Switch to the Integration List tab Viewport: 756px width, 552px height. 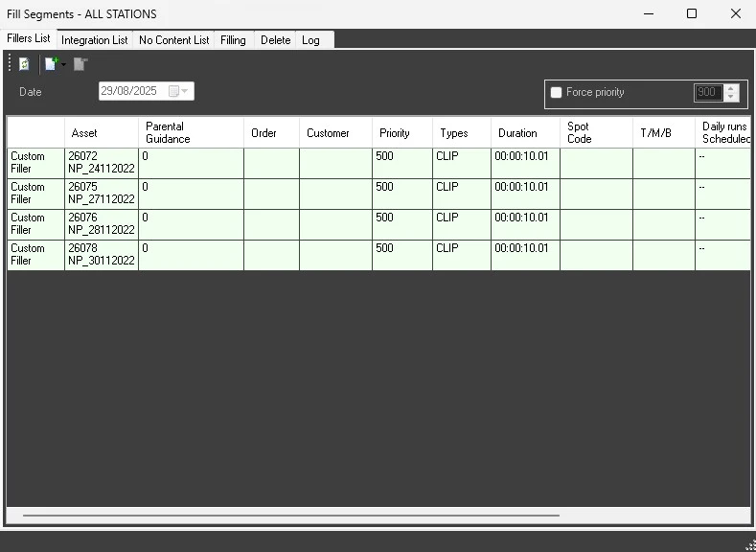(94, 40)
